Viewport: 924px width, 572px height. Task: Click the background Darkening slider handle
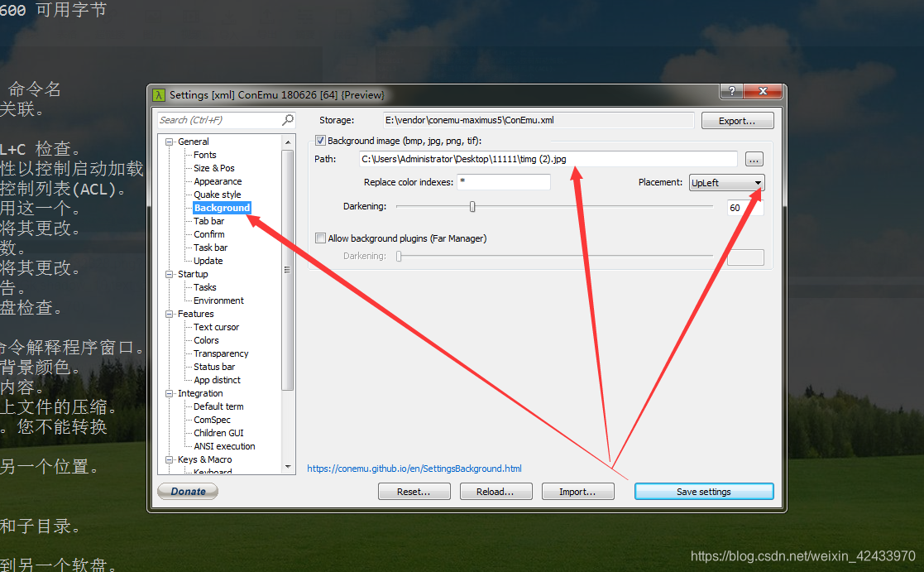[x=472, y=206]
